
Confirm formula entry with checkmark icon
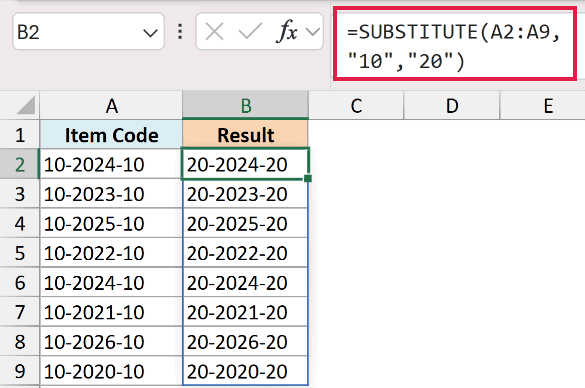250,32
